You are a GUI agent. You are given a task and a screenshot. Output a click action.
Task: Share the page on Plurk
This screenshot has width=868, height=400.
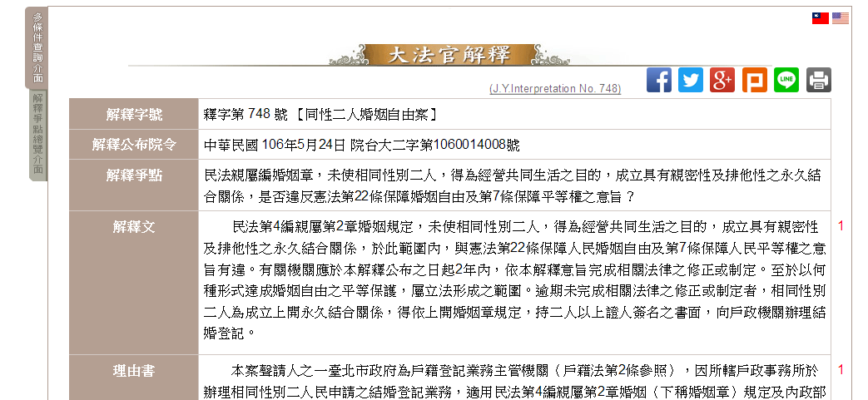[x=755, y=80]
